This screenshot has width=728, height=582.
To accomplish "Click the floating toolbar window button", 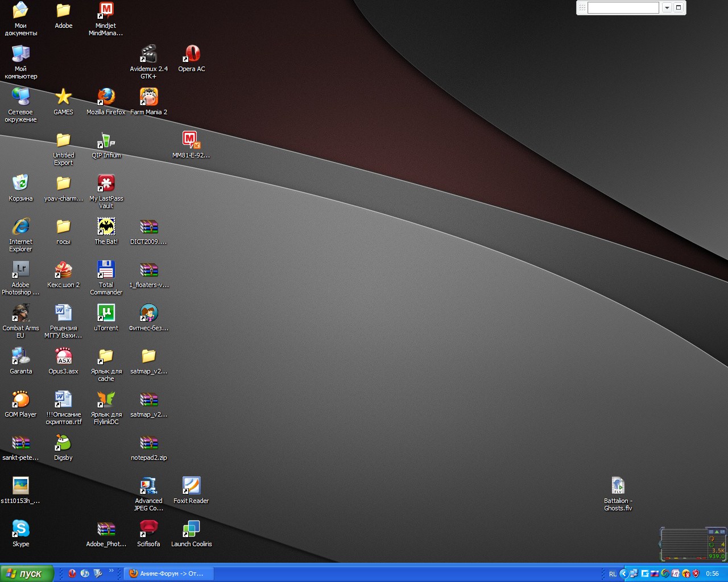I will tap(679, 7).
